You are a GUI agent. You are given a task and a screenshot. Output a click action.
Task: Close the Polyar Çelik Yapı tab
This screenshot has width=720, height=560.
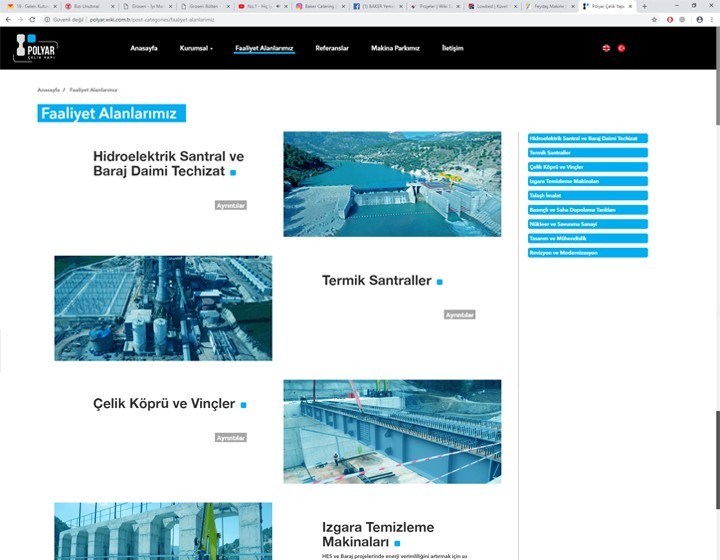pyautogui.click(x=630, y=6)
